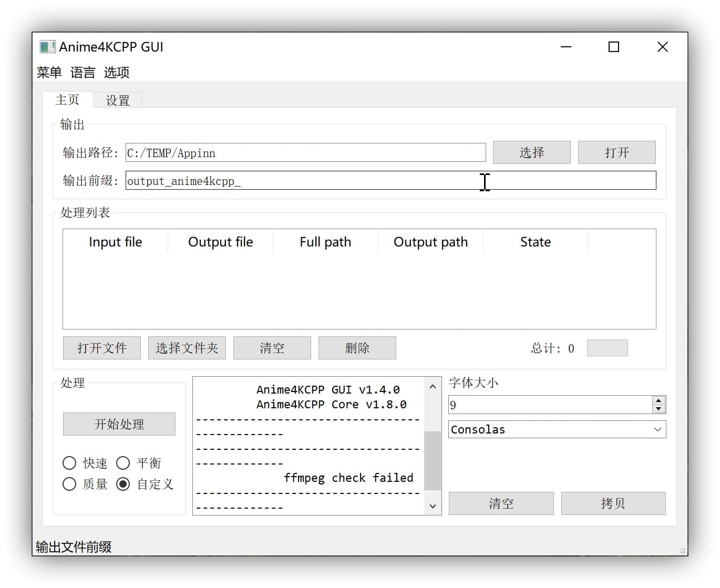The image size is (720, 588).
Task: Click 选择 button for output path
Action: [x=531, y=152]
